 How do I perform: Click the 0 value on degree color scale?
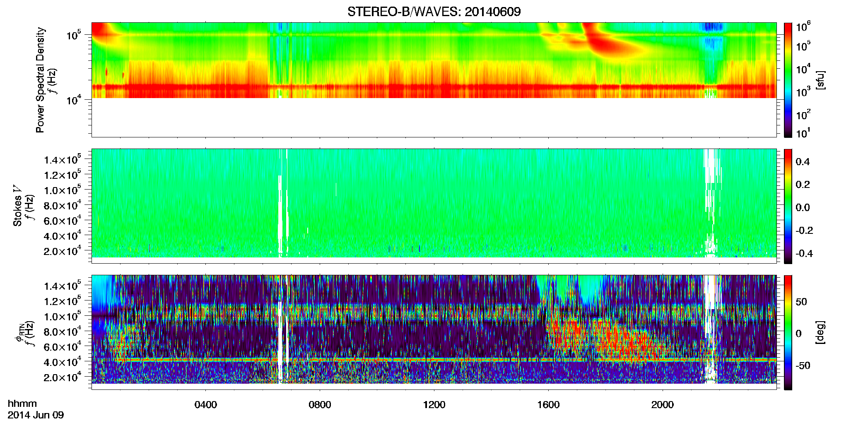click(x=798, y=334)
